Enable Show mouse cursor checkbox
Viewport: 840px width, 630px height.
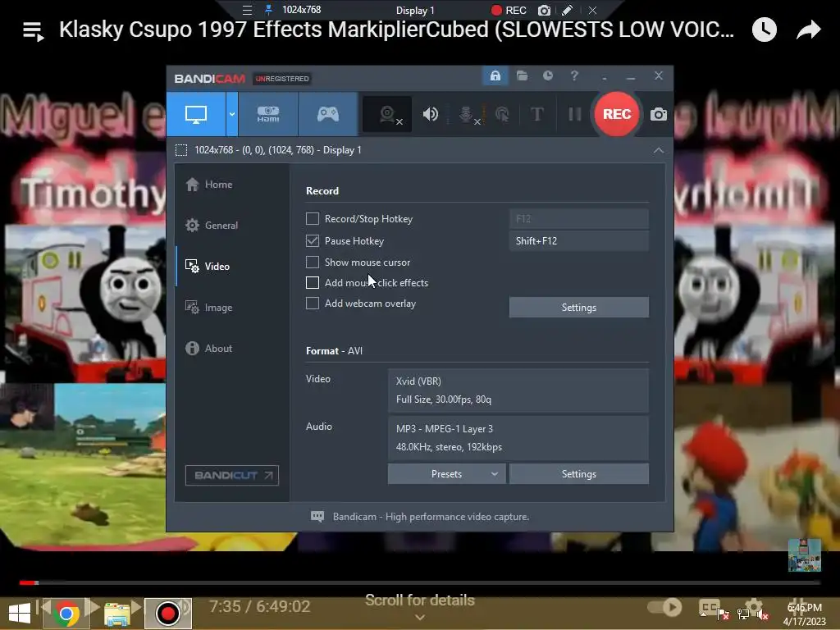point(313,262)
